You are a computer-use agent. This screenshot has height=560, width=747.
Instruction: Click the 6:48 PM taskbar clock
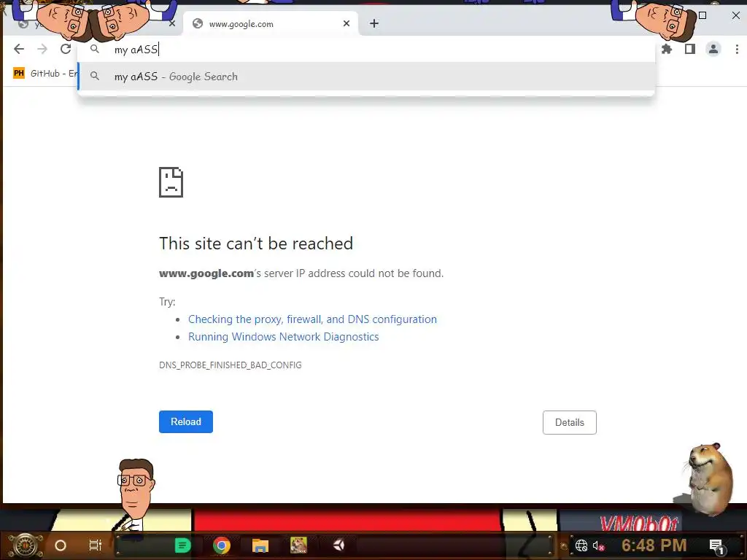click(654, 545)
